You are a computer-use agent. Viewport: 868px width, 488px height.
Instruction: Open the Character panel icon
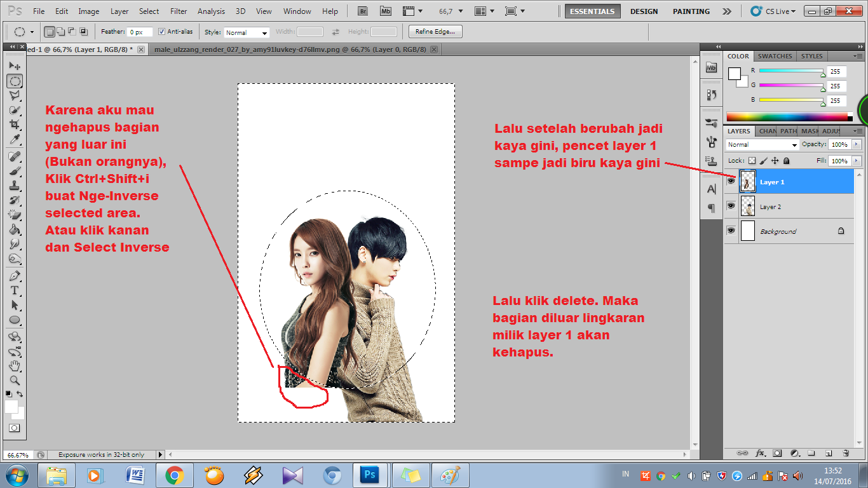coord(711,189)
